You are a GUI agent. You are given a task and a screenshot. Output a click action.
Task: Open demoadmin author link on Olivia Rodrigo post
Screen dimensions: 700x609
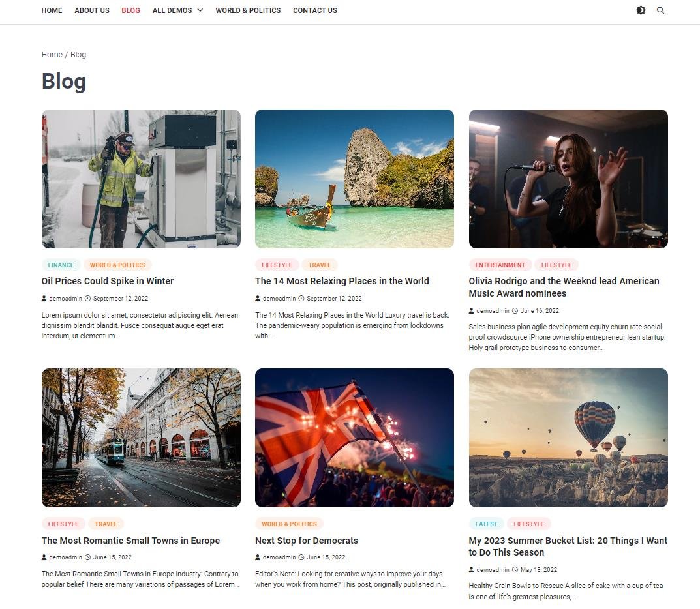[493, 311]
